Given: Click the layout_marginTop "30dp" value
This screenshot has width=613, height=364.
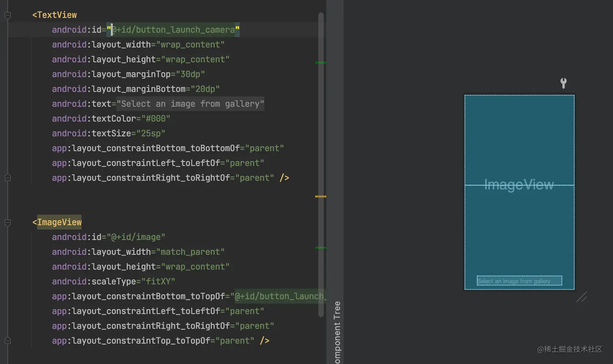Looking at the screenshot, I should pos(190,75).
